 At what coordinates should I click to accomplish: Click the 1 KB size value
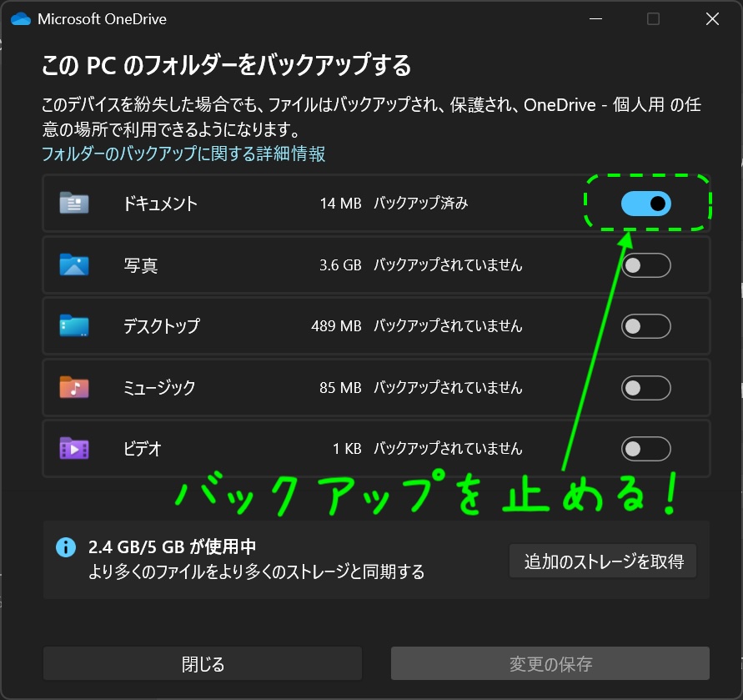[348, 449]
